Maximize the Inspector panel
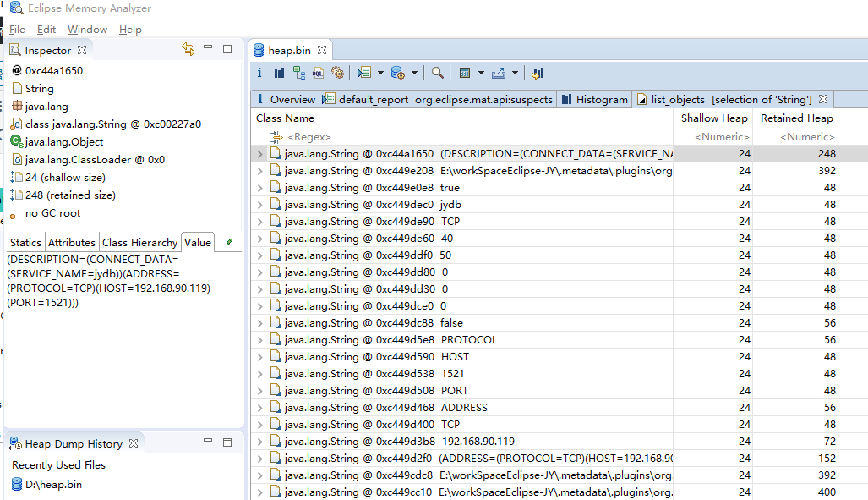The width and height of the screenshot is (868, 500). (227, 49)
